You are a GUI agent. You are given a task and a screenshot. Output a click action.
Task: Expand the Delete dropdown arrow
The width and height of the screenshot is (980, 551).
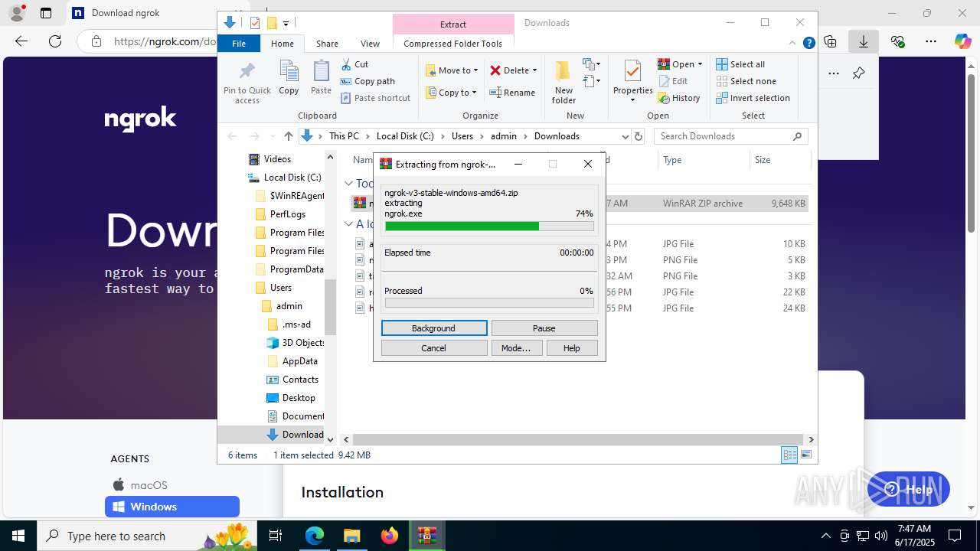(534, 70)
